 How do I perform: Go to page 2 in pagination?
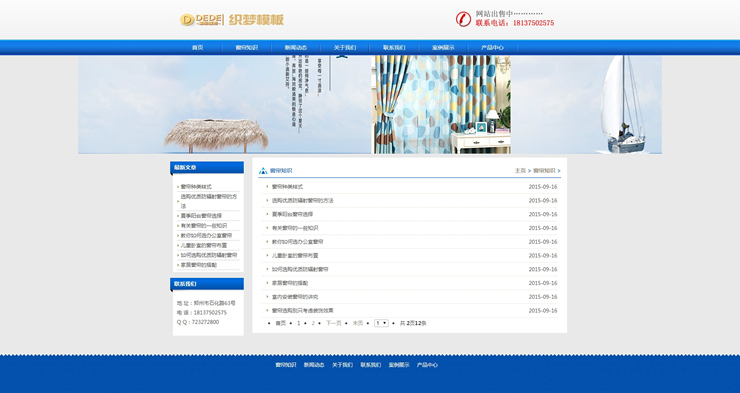coord(313,323)
